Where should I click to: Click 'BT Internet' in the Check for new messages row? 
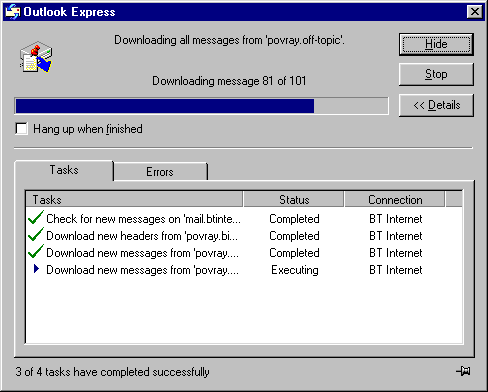click(396, 219)
